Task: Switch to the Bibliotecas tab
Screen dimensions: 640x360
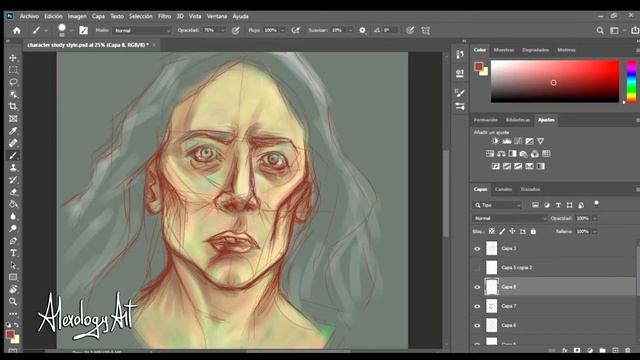Action: 518,120
